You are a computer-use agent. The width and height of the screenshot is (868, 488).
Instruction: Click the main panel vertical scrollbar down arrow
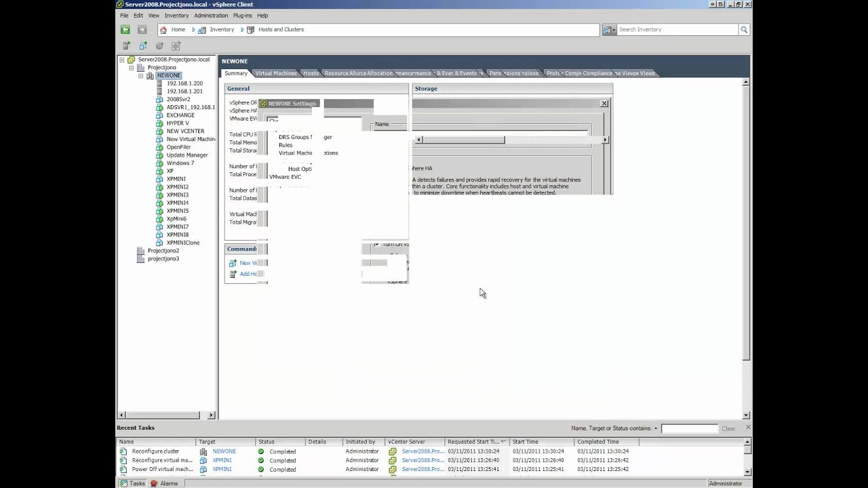[747, 415]
